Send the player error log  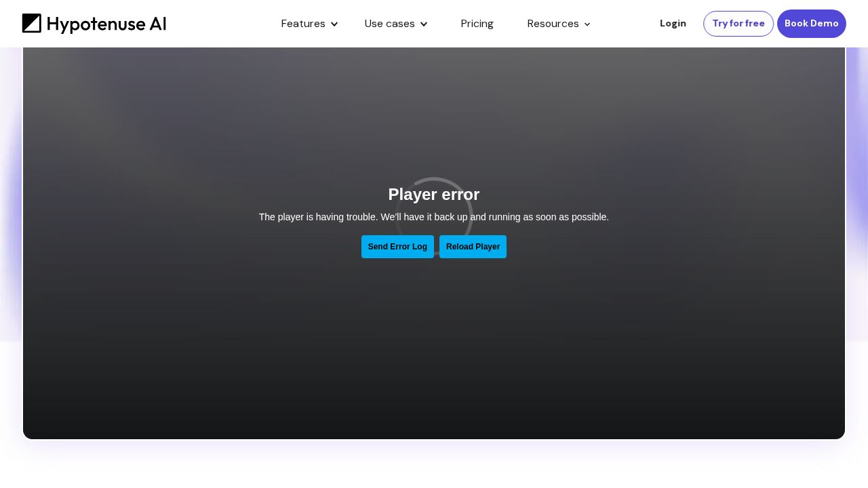point(397,247)
